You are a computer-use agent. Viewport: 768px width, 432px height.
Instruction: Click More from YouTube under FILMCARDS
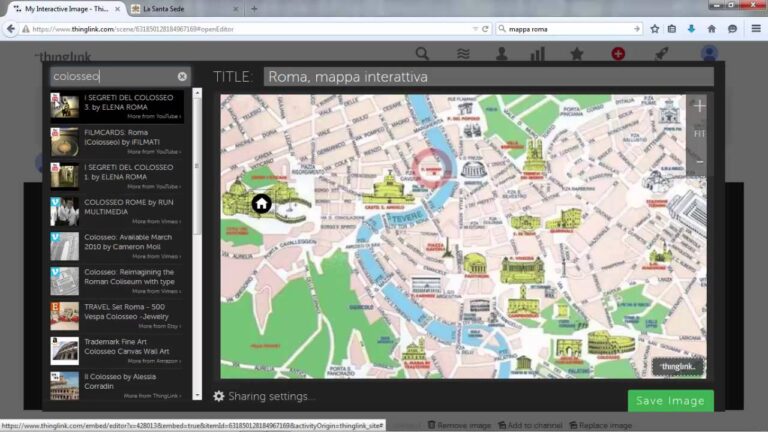click(x=154, y=152)
